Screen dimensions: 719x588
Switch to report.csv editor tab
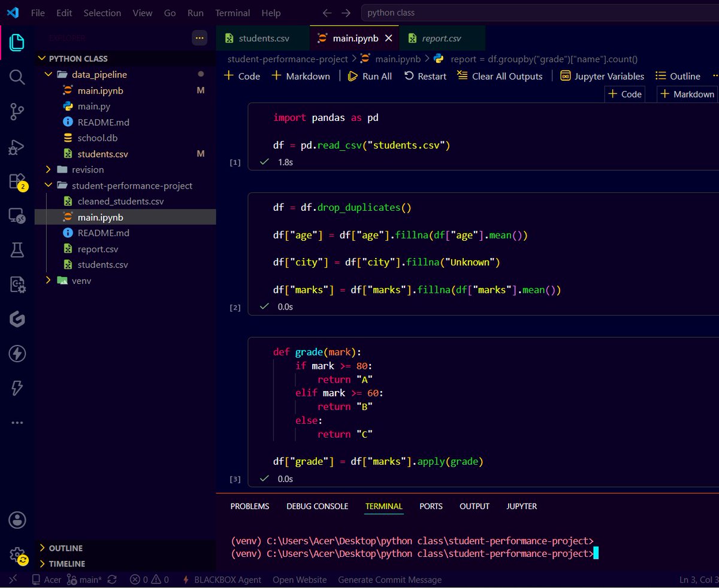tap(442, 38)
